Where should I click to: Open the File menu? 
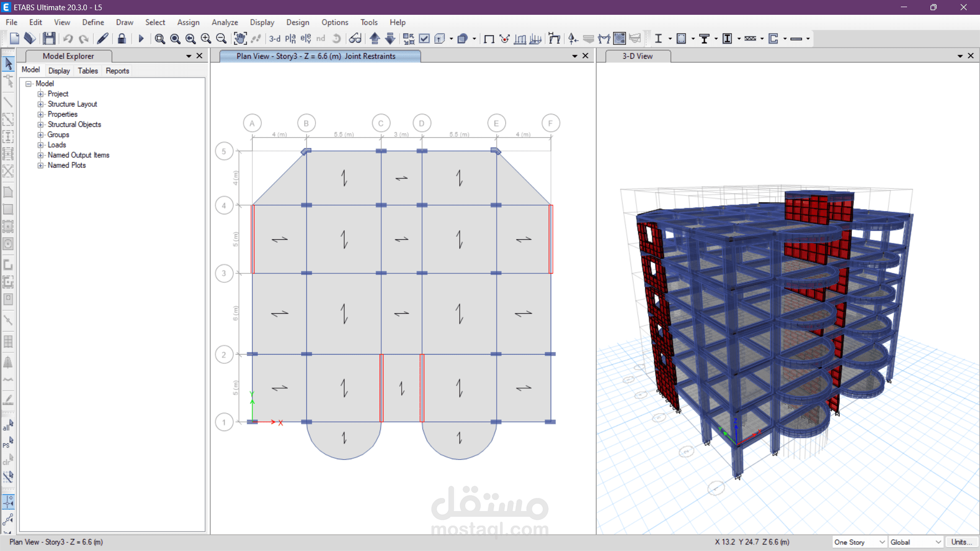point(11,22)
